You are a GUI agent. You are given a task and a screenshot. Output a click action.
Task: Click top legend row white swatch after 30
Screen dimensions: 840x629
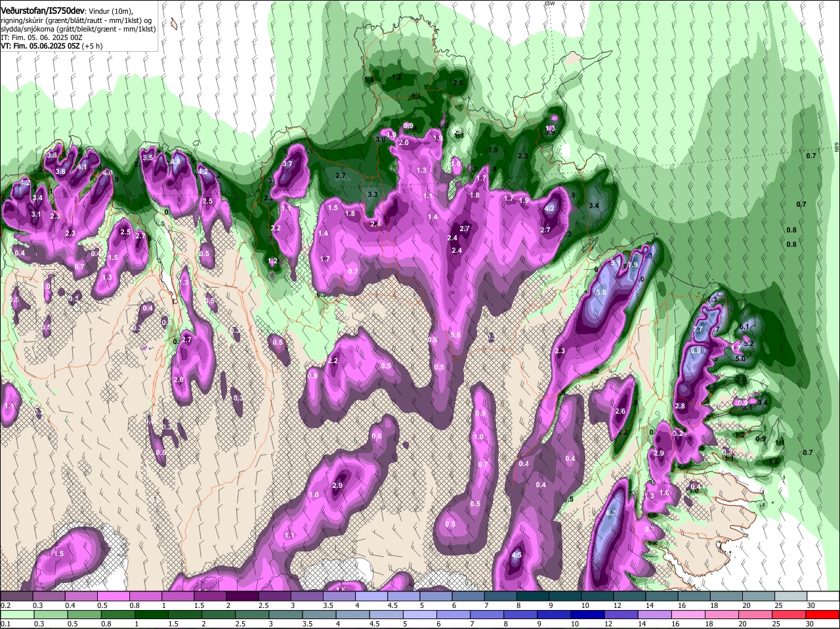824,596
